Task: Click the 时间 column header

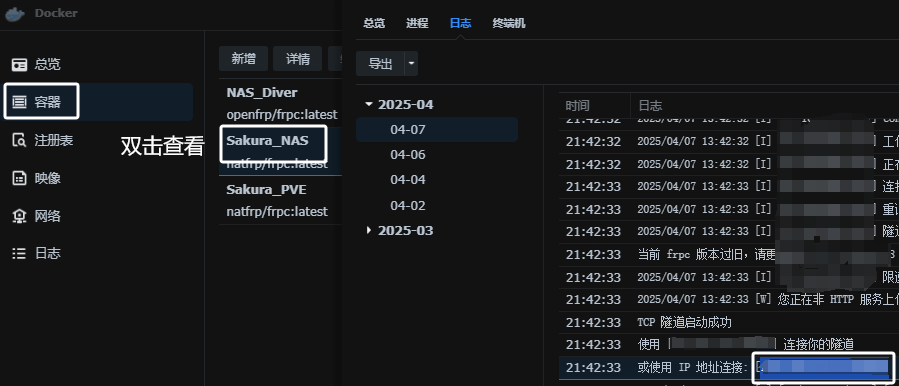Action: point(595,106)
